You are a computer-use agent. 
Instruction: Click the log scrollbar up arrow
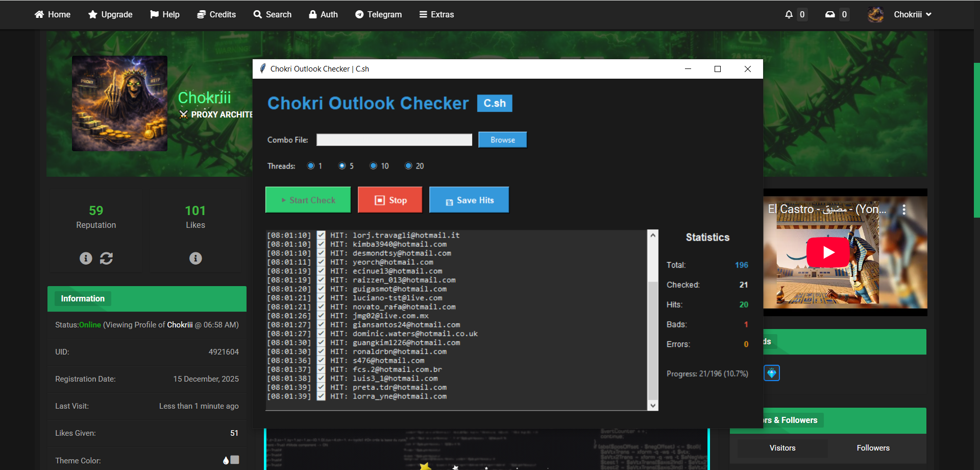click(653, 235)
